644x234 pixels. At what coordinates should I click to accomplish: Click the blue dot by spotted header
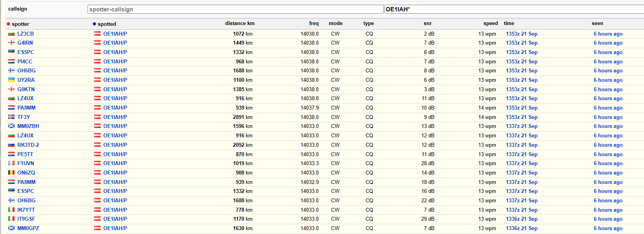(x=94, y=24)
